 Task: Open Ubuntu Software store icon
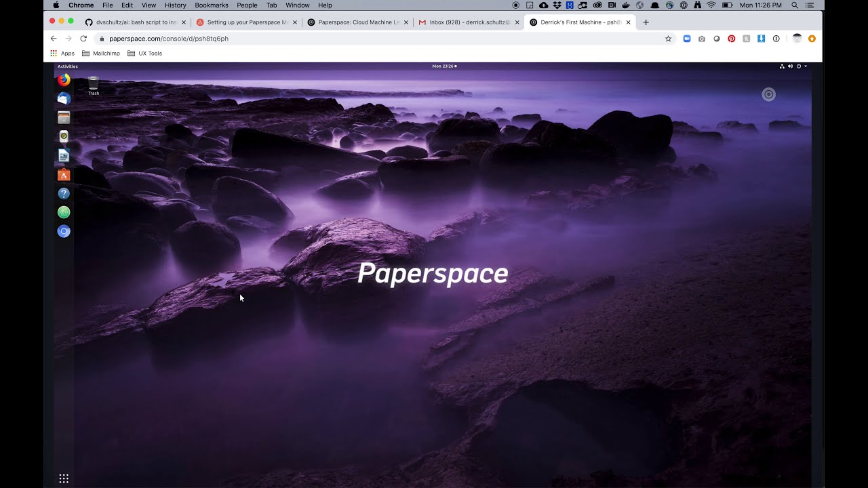pos(64,175)
